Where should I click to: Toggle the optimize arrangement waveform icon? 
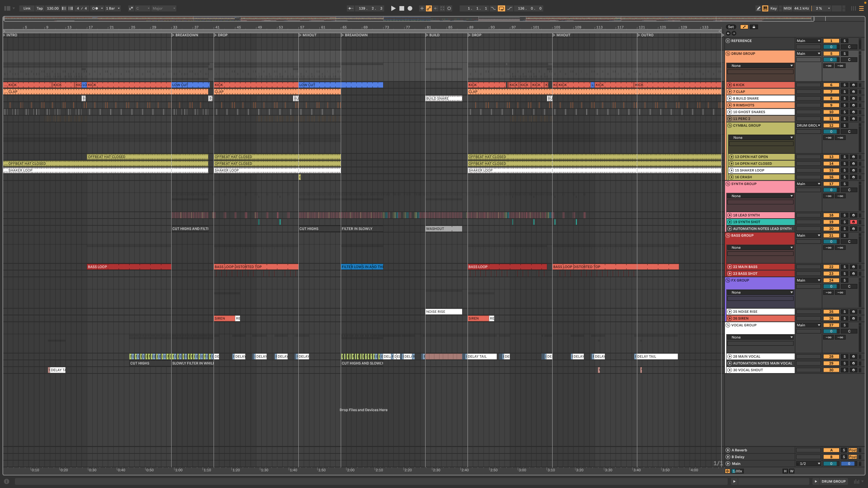727,471
